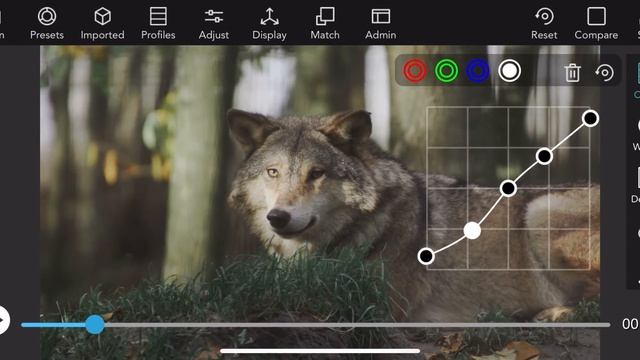The image size is (640, 360).
Task: Select the Match tool
Action: point(325,23)
